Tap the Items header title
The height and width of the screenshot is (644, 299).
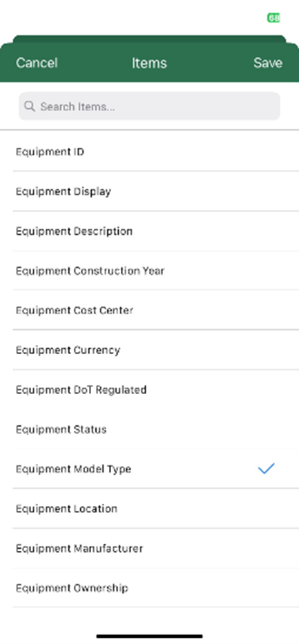(x=149, y=63)
